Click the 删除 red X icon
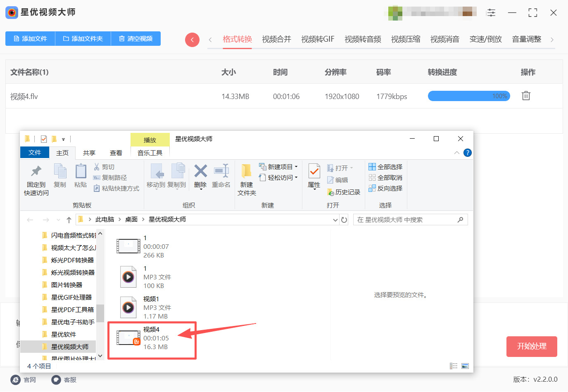The height and width of the screenshot is (392, 568). pyautogui.click(x=200, y=171)
